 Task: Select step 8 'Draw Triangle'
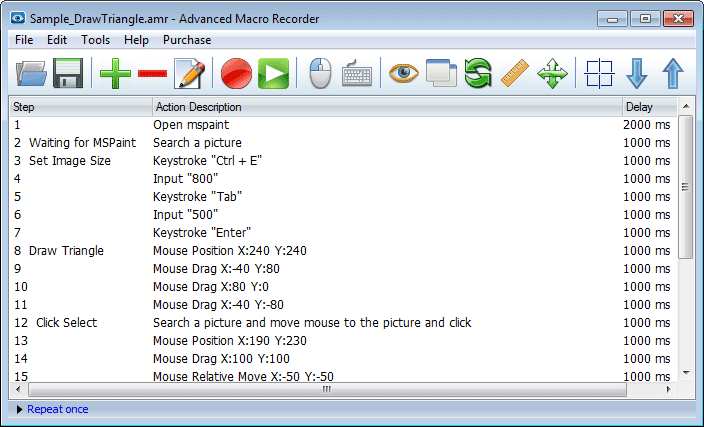coord(343,251)
